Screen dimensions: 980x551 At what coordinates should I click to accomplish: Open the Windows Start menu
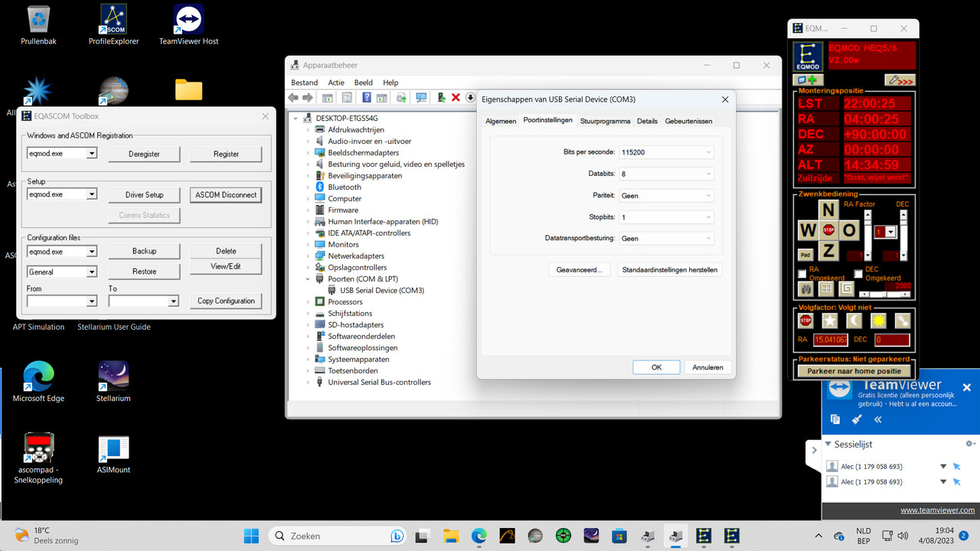[252, 536]
